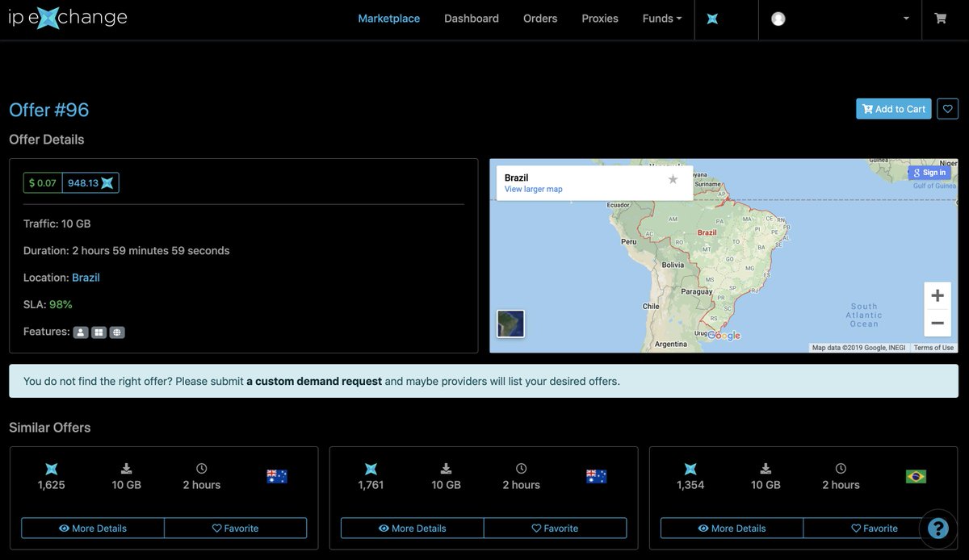Click the Similar Offers heading
Viewport: 969px width, 560px height.
(50, 428)
